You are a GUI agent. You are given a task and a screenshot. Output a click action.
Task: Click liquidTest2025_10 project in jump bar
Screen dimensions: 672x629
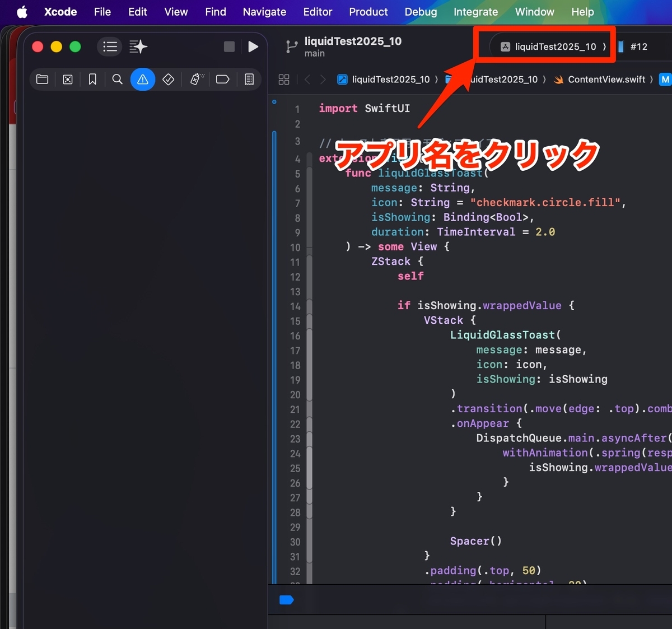tap(384, 80)
